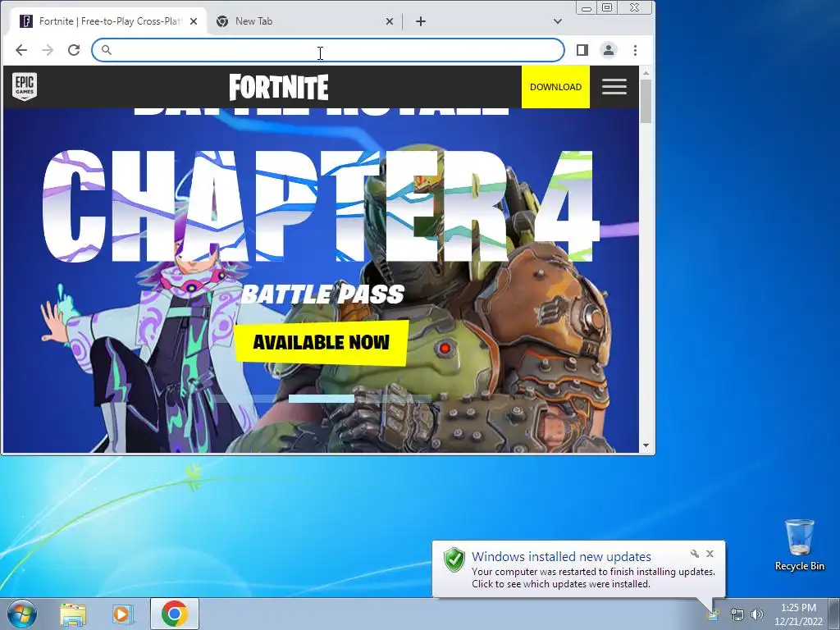Click the browser forward arrow
840x630 pixels.
tap(48, 50)
